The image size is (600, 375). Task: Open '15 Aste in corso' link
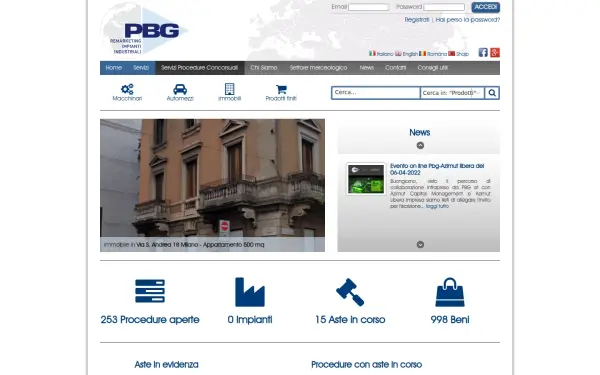pyautogui.click(x=350, y=320)
